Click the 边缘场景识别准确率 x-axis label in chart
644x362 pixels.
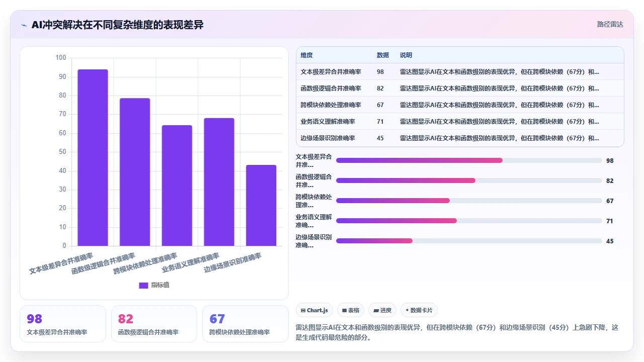[232, 262]
